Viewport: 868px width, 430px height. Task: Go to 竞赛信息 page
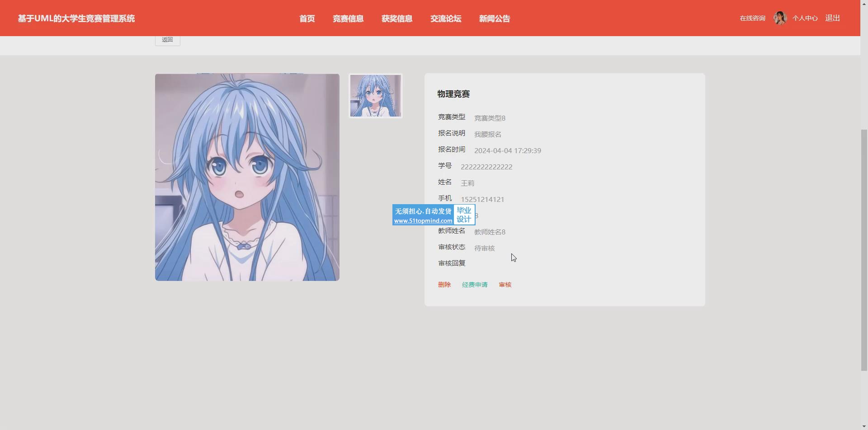tap(348, 19)
